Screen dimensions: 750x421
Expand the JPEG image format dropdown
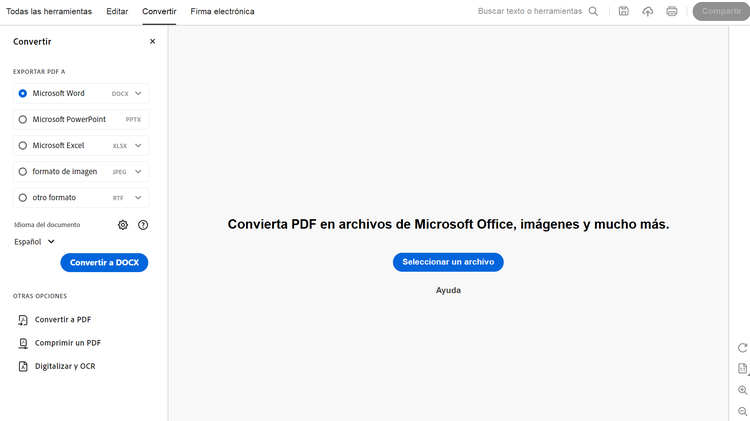click(x=139, y=171)
